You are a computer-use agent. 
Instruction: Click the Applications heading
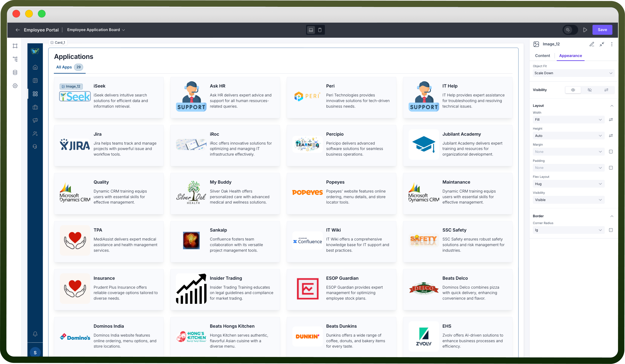pos(74,57)
